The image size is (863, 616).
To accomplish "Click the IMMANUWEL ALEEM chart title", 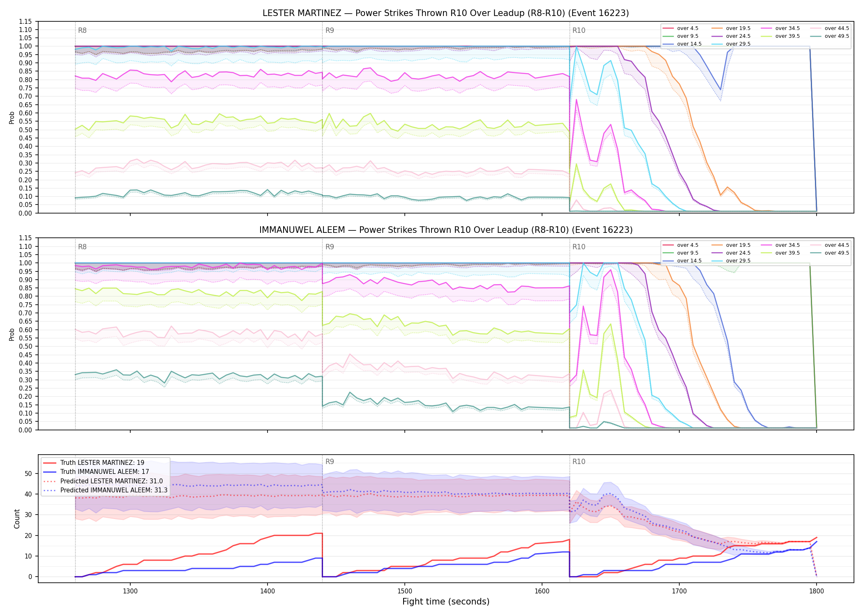I will coord(445,230).
